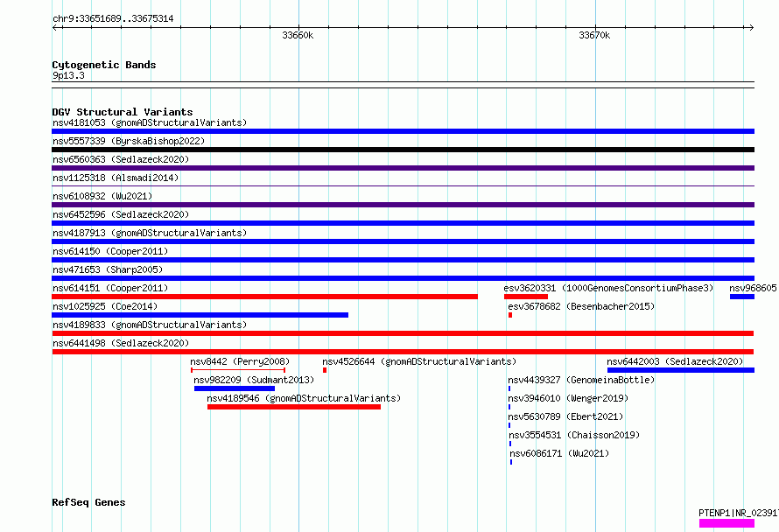Select the purple nsv6560363 variant bar
The width and height of the screenshot is (779, 532).
coord(403,168)
